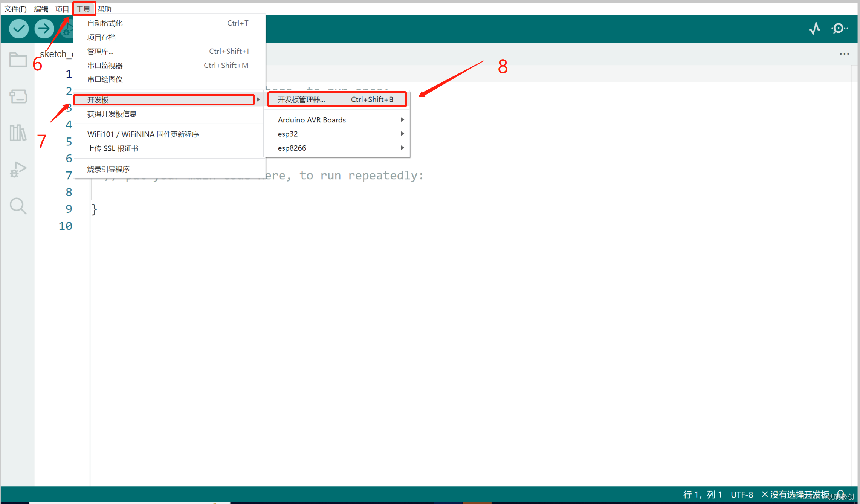The width and height of the screenshot is (860, 504).
Task: Open the Library Manager sidebar icon
Action: tap(18, 133)
